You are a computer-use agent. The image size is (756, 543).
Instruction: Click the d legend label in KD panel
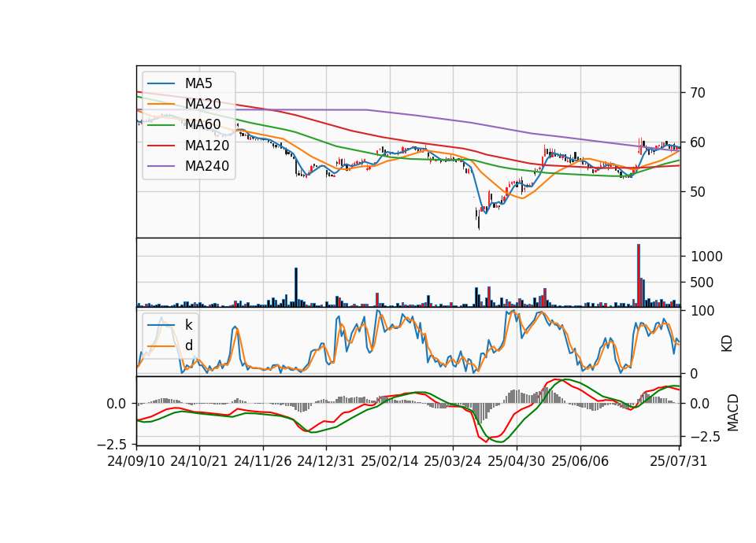click(188, 345)
